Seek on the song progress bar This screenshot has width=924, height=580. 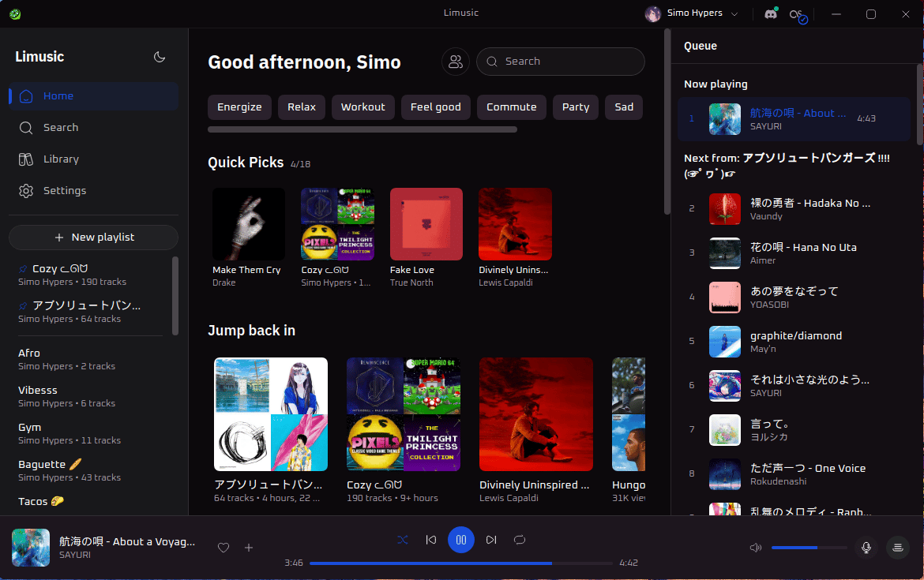click(461, 563)
